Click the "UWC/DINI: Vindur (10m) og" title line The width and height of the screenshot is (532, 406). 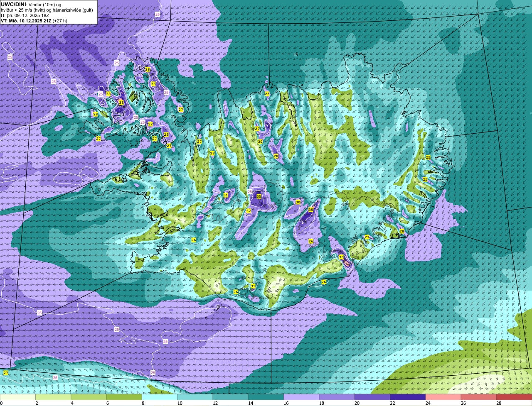[31, 4]
